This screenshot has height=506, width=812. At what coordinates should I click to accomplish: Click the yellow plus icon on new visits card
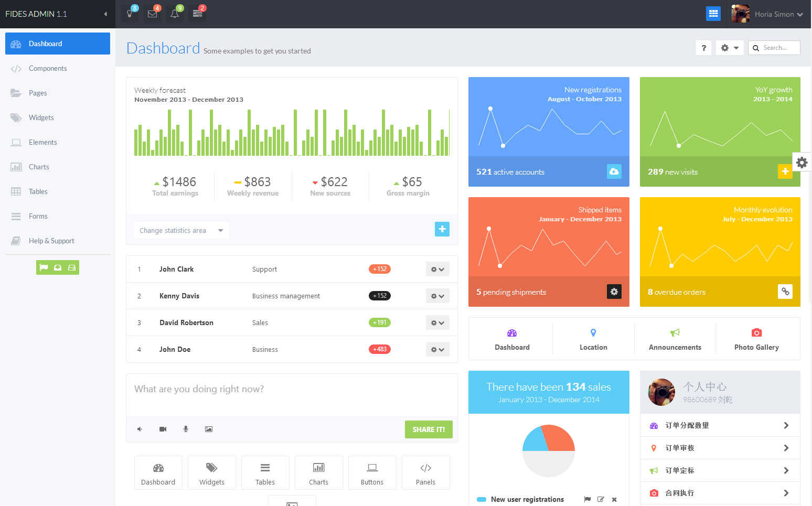click(x=785, y=171)
